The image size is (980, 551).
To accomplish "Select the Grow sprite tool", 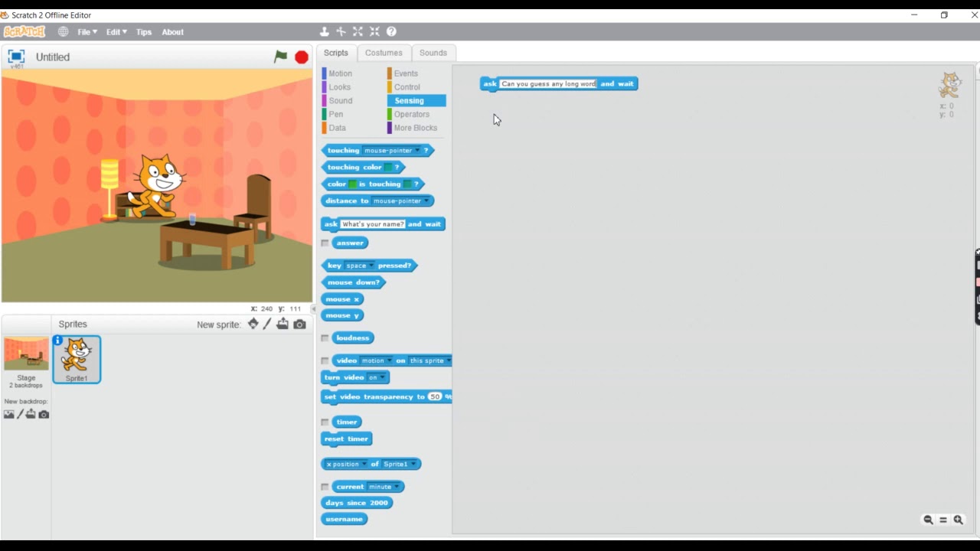I will tap(358, 31).
